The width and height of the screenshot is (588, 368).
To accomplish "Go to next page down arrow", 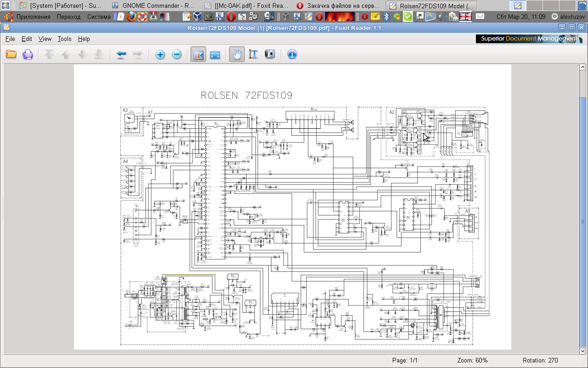I will click(83, 54).
